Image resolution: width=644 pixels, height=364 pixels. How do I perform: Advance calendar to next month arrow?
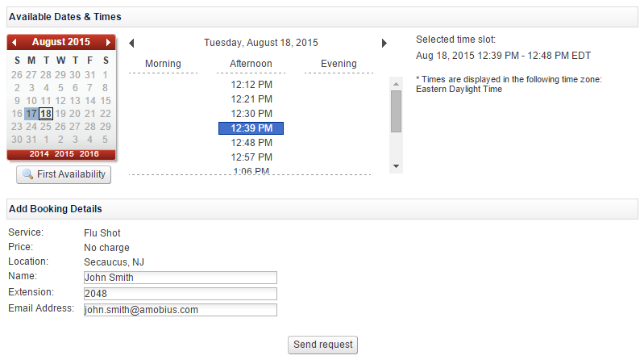point(108,42)
